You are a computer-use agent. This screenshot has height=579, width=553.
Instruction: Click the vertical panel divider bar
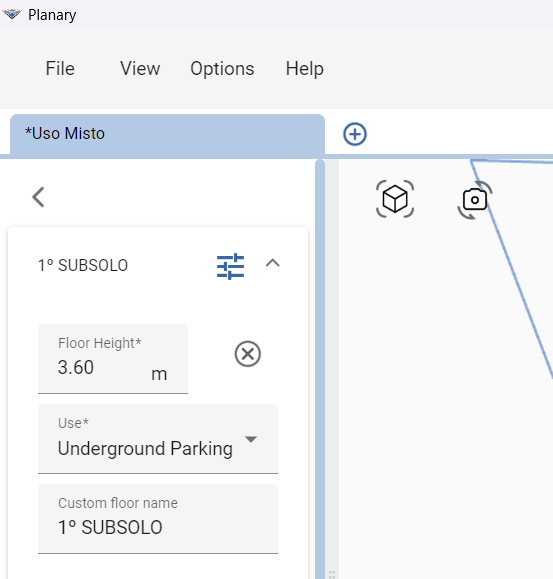coord(320,369)
